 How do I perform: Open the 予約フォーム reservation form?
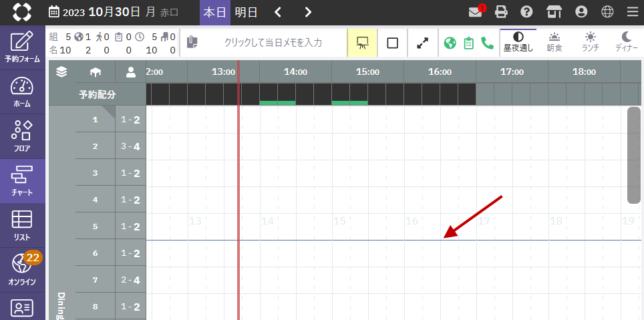pyautogui.click(x=22, y=47)
